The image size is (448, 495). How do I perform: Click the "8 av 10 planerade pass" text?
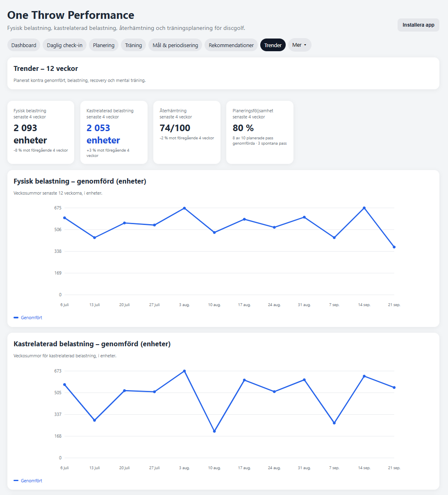(x=253, y=138)
